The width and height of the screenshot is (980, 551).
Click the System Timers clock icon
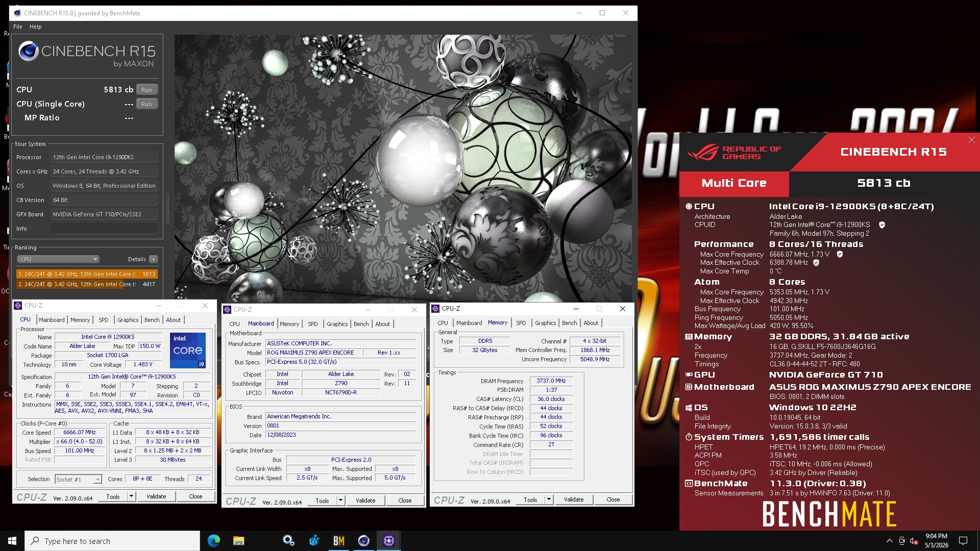[689, 437]
